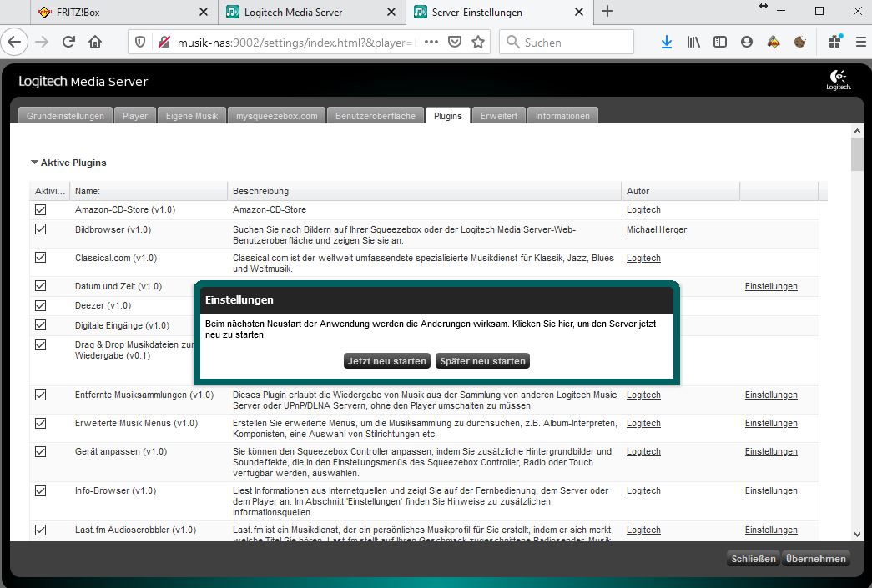Open the Firefox account avatar icon
This screenshot has height=588, width=872.
coord(746,43)
